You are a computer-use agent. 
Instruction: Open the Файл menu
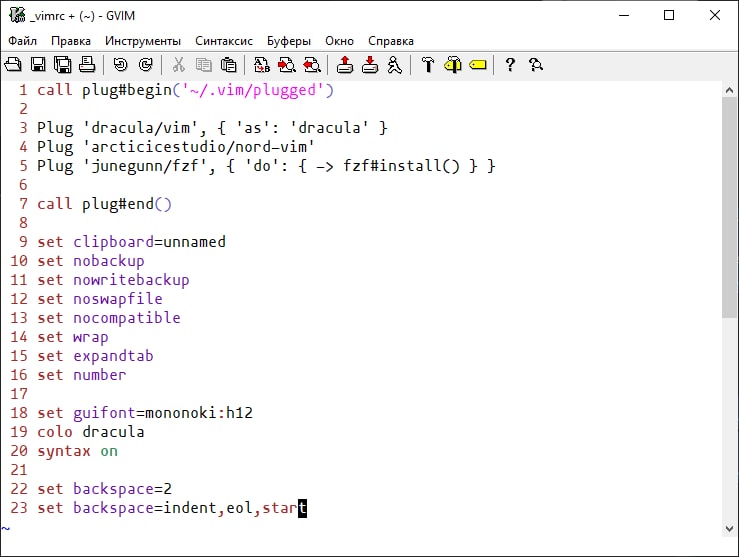tap(22, 41)
